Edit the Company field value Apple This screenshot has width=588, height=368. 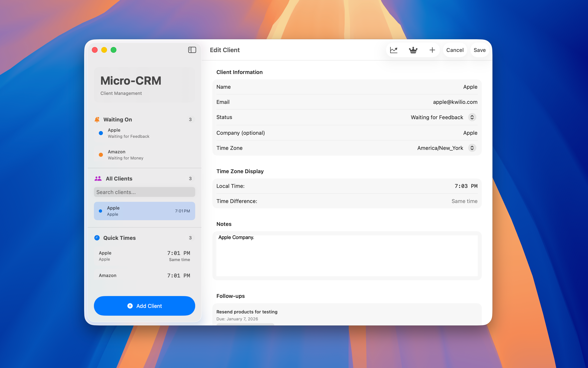point(470,133)
